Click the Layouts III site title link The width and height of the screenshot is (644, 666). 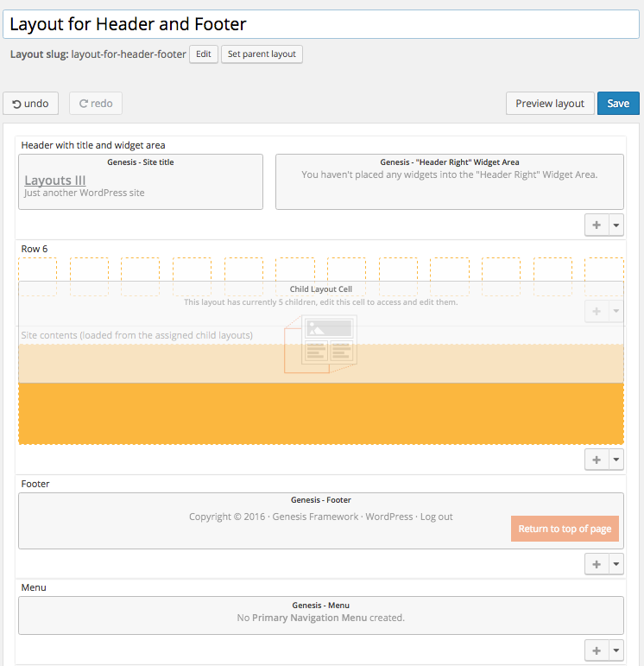54,180
